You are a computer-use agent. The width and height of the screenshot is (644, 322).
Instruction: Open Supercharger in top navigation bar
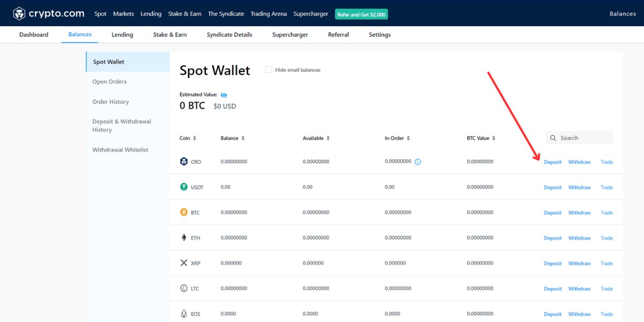(311, 14)
